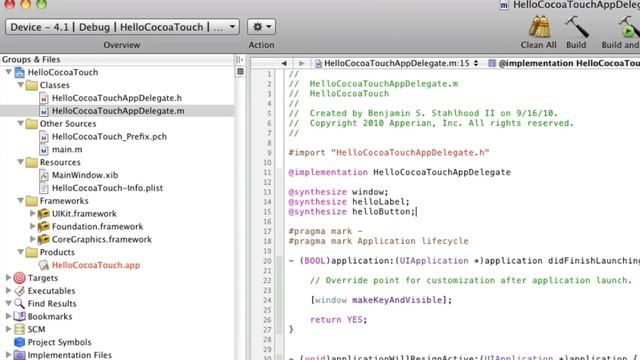This screenshot has width=640, height=360.
Task: Click the @implementation HelloCocoaTouchAppDelegate code line
Action: point(399,172)
